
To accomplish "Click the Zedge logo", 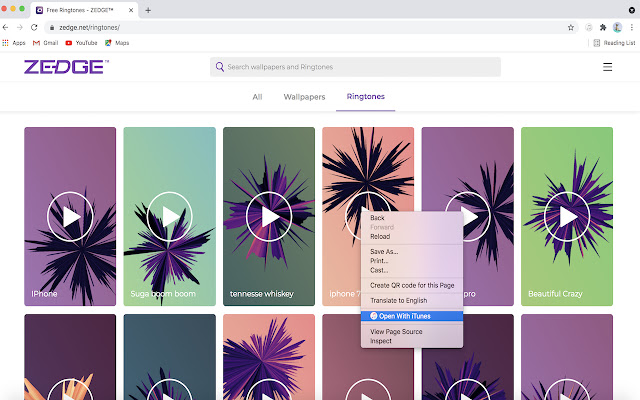I will (66, 67).
